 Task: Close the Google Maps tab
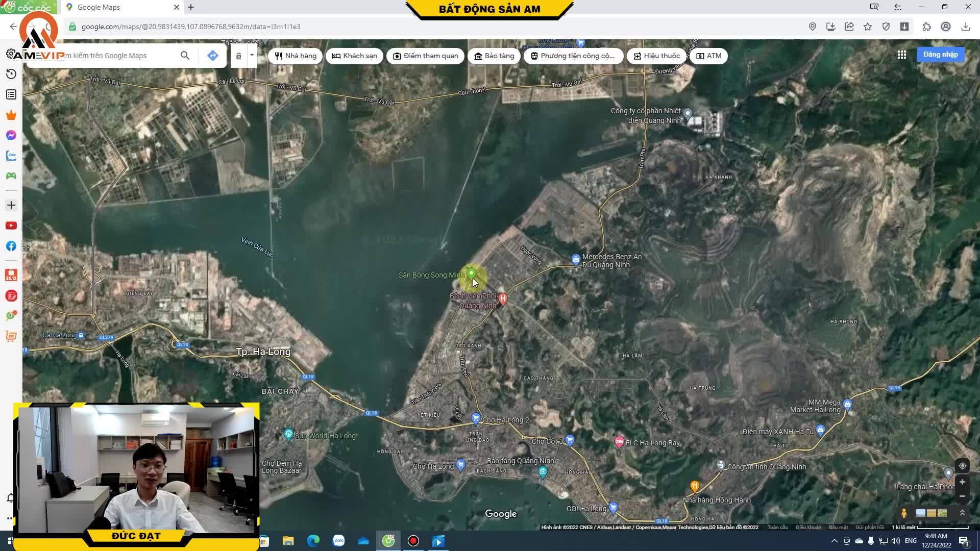click(177, 7)
